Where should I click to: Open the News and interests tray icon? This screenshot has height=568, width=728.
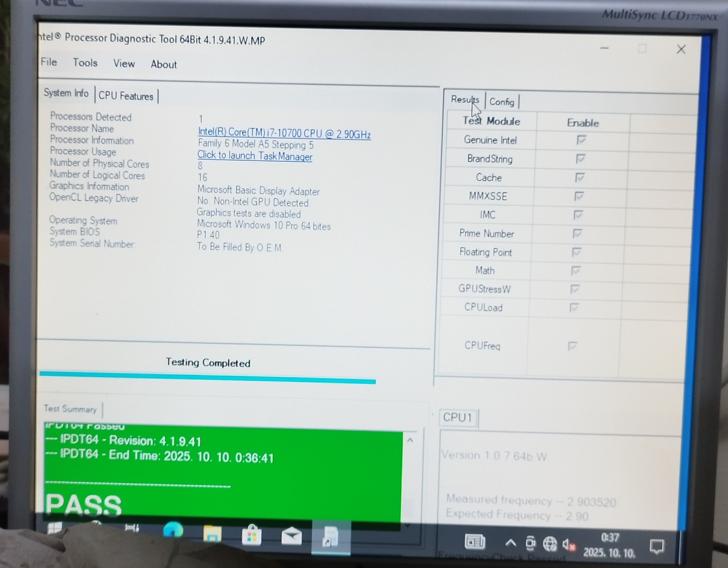pyautogui.click(x=474, y=541)
